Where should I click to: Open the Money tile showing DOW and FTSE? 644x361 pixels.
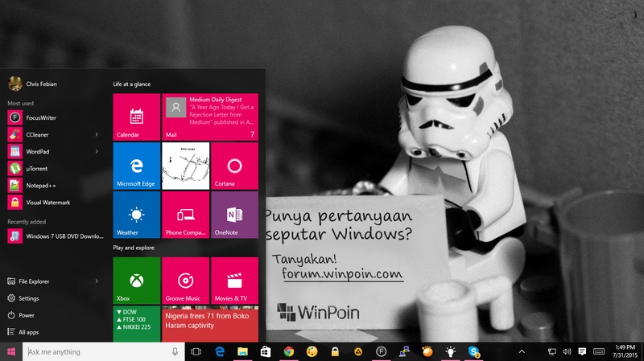click(136, 324)
